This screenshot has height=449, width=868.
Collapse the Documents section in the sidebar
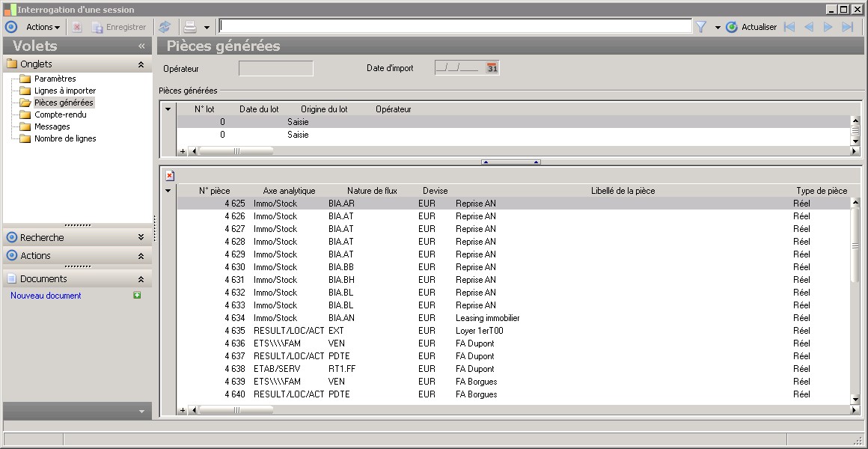141,278
